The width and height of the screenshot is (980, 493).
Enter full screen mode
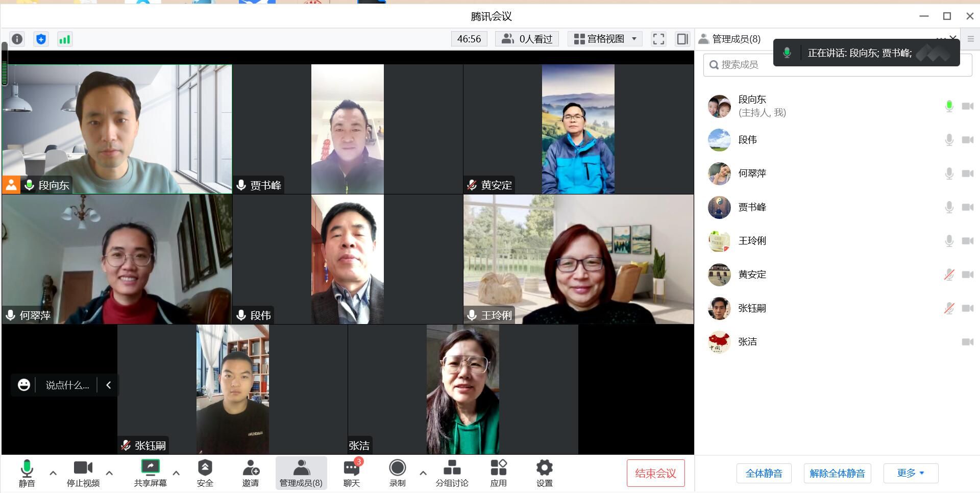coord(658,39)
